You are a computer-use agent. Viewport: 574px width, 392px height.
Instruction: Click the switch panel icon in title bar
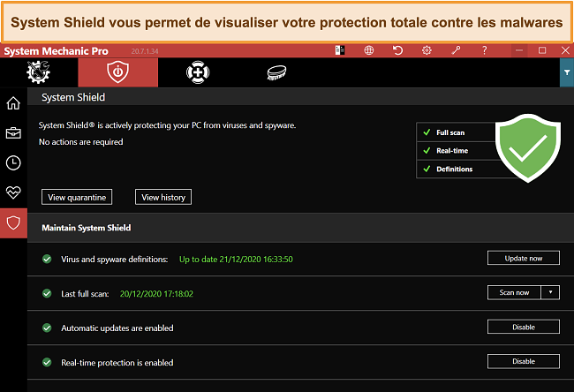click(340, 50)
